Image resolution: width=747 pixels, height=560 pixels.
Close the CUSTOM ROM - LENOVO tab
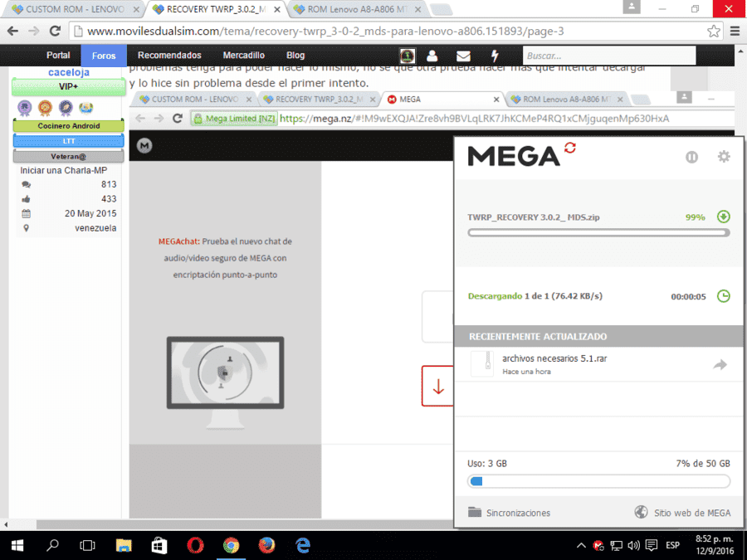136,9
